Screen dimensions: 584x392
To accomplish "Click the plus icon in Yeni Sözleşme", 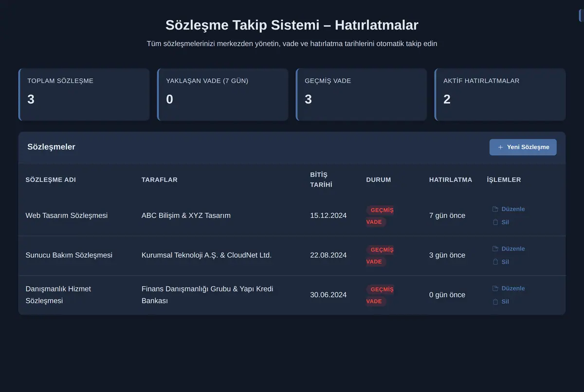I will pyautogui.click(x=500, y=147).
